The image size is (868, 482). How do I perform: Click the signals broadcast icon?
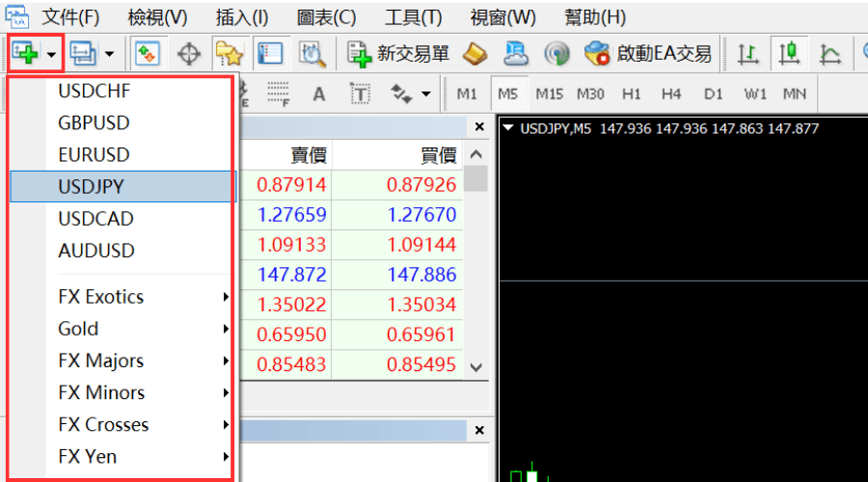pyautogui.click(x=556, y=54)
